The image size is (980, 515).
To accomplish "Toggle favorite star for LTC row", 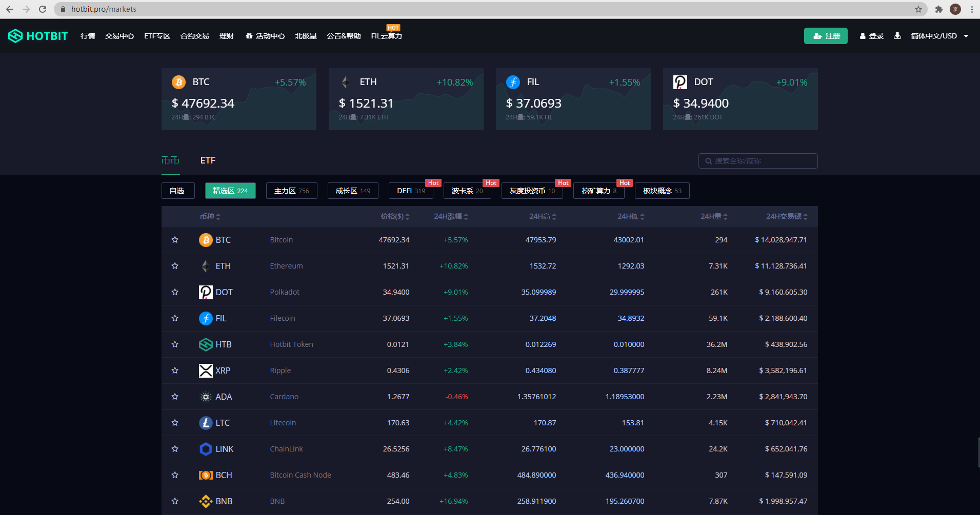I will (x=175, y=423).
